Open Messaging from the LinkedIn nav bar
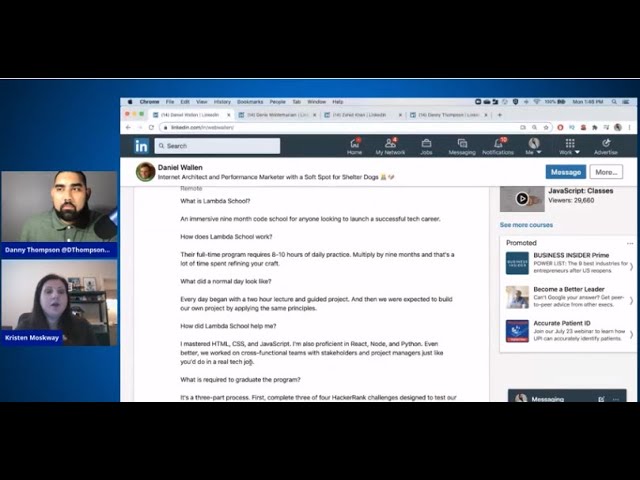Viewport: 640px width, 480px height. (462, 147)
